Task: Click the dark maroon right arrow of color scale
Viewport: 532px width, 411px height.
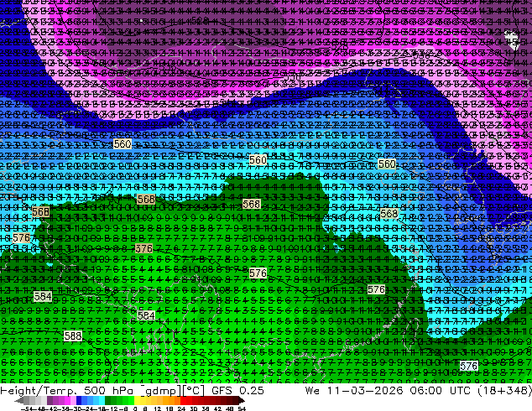Action: coord(242,401)
